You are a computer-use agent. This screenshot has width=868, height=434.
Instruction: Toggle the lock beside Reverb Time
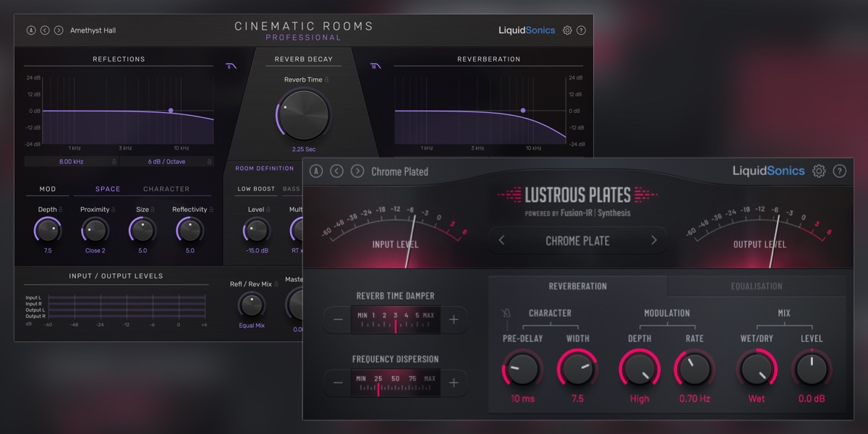(327, 80)
